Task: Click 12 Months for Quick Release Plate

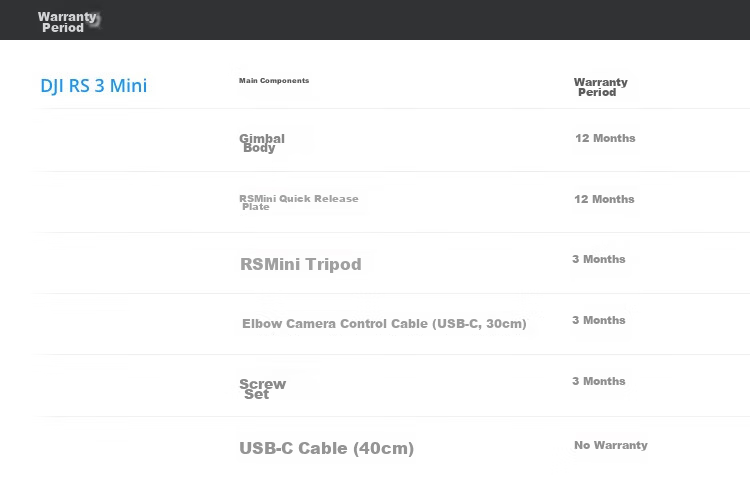Action: (604, 199)
